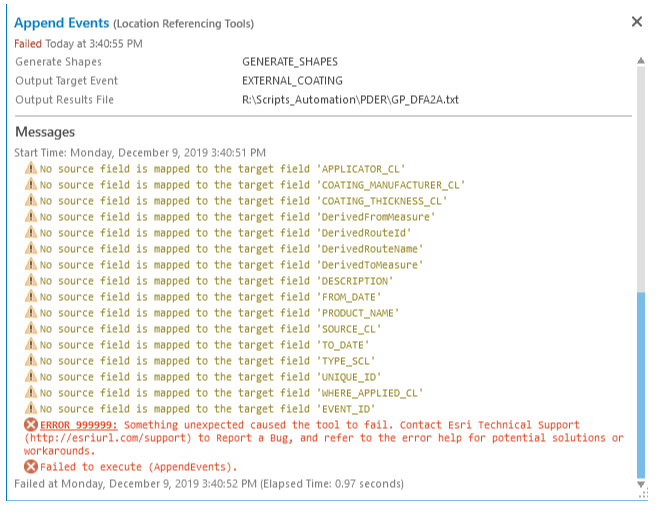Click the Append Events tool title

(60, 23)
